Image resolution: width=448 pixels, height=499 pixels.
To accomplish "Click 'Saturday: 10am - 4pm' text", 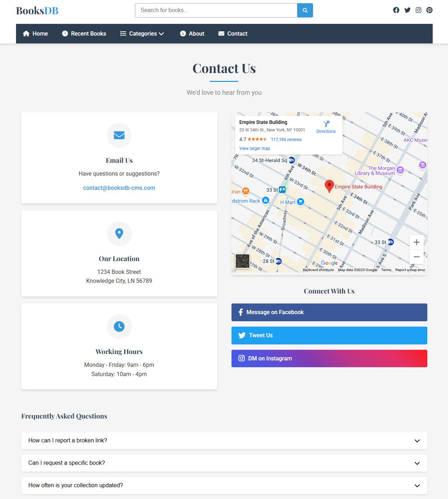I will [x=119, y=374].
